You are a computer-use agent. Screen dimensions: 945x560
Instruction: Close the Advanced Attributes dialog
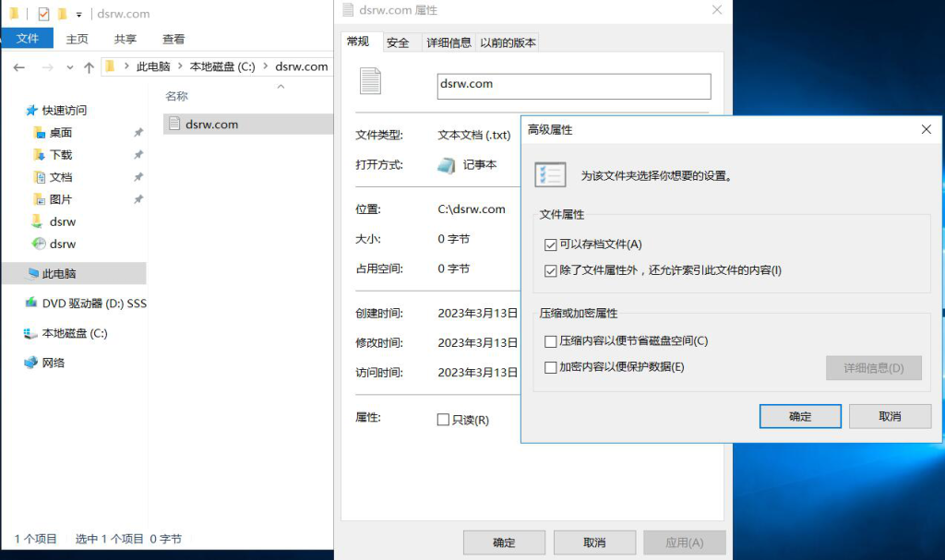coord(927,129)
